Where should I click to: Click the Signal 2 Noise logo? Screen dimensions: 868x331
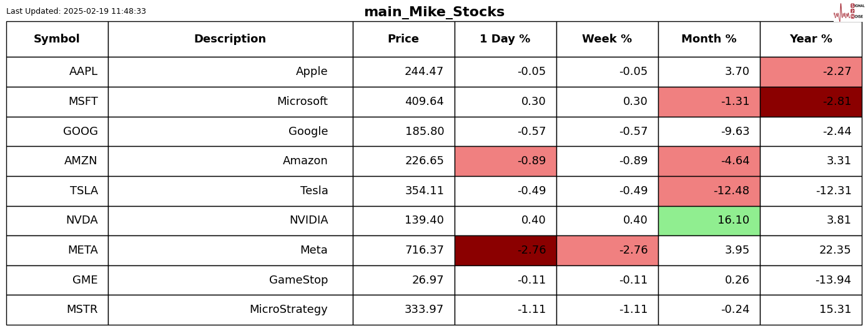(849, 11)
